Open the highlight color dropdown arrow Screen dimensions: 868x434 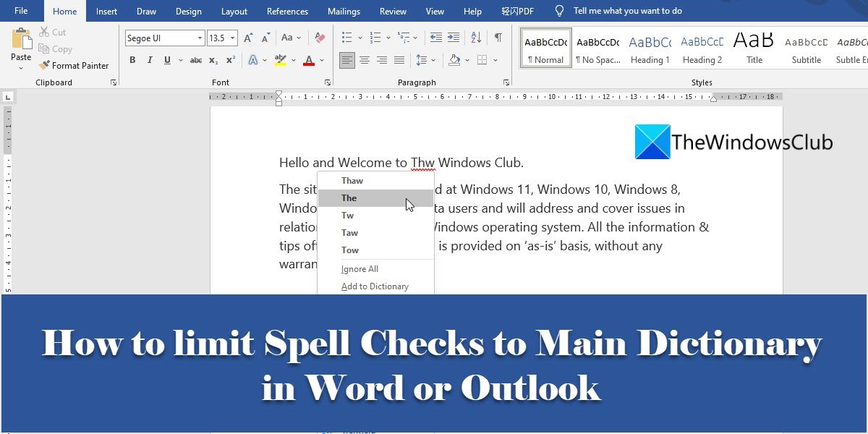[292, 61]
